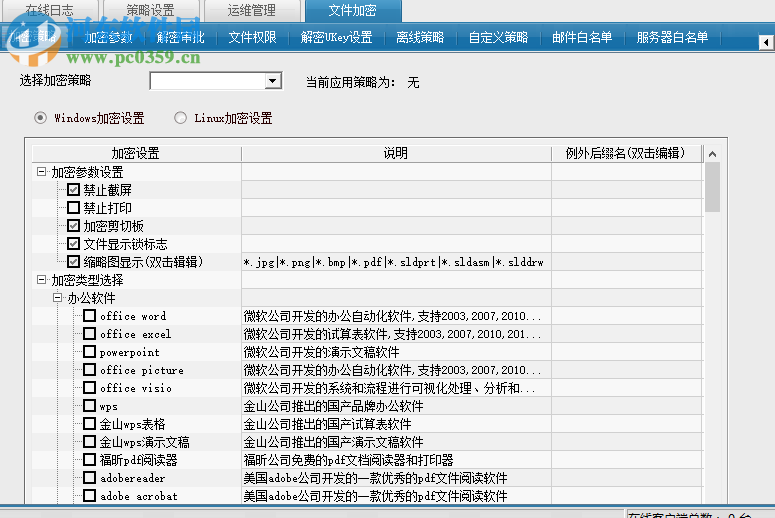Check the office visio checkbox
This screenshot has height=518, width=775.
pyautogui.click(x=89, y=388)
